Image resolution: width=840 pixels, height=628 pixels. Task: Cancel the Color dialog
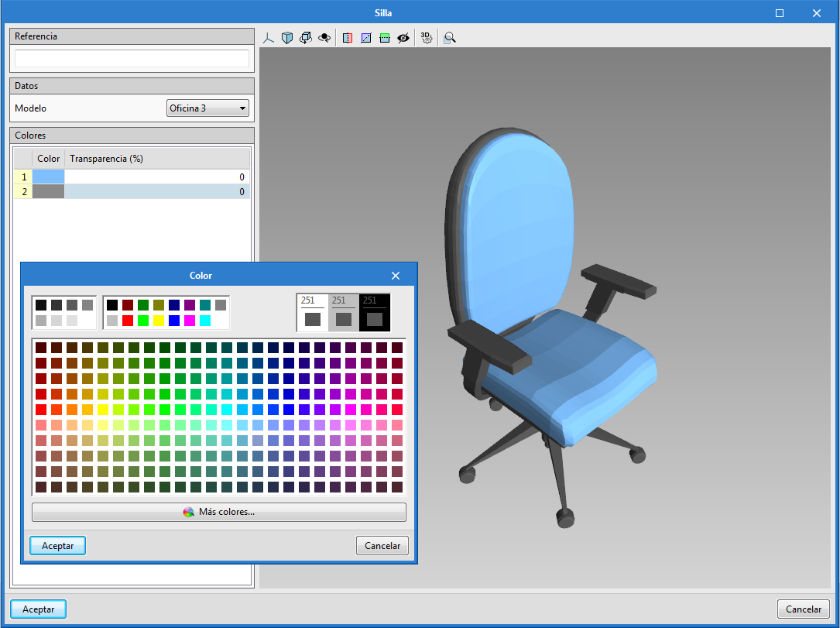[x=382, y=545]
